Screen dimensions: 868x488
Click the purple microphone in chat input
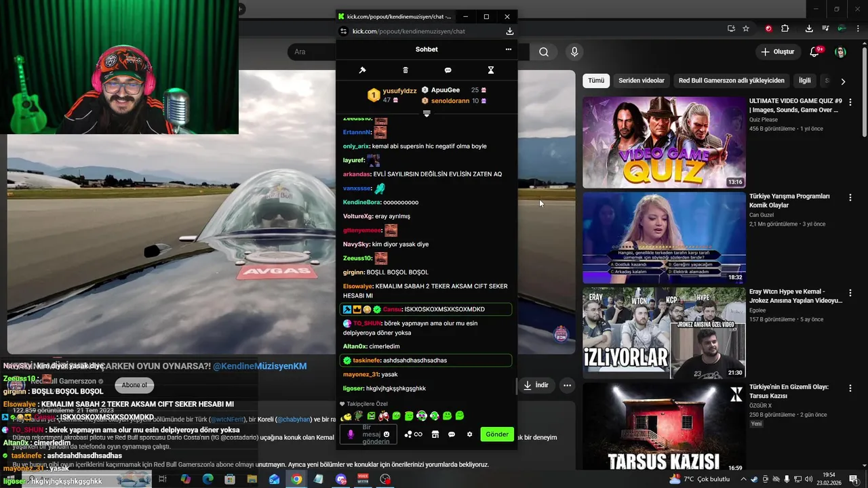click(x=351, y=434)
